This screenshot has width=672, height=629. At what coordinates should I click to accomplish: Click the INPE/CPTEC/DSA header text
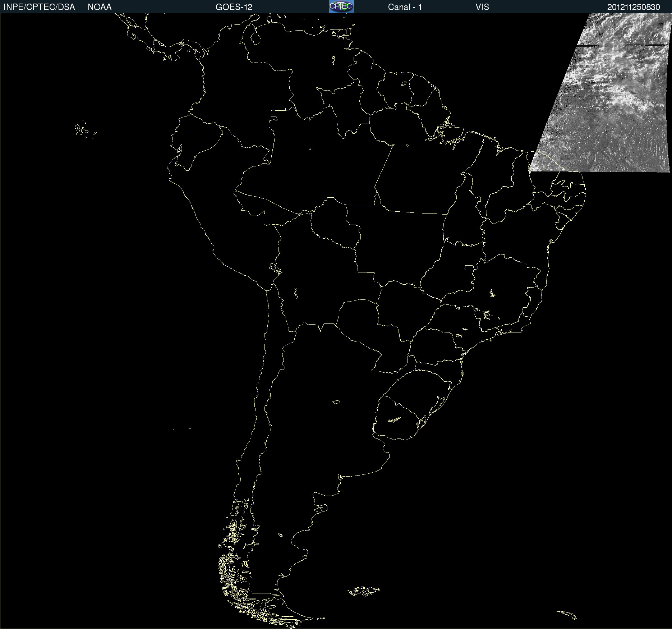(x=39, y=7)
